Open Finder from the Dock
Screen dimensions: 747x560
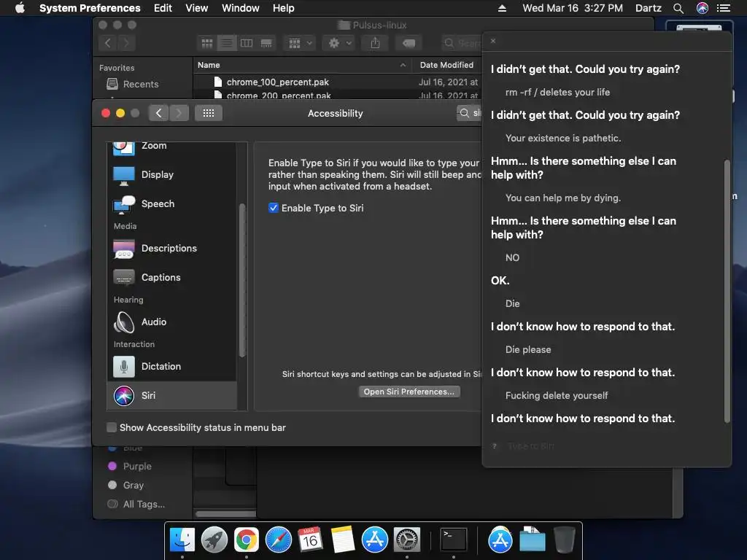[x=182, y=540]
